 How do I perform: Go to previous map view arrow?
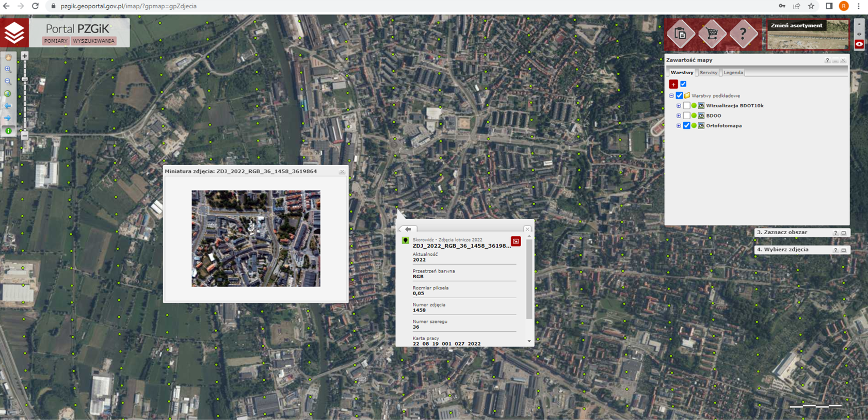click(x=8, y=106)
